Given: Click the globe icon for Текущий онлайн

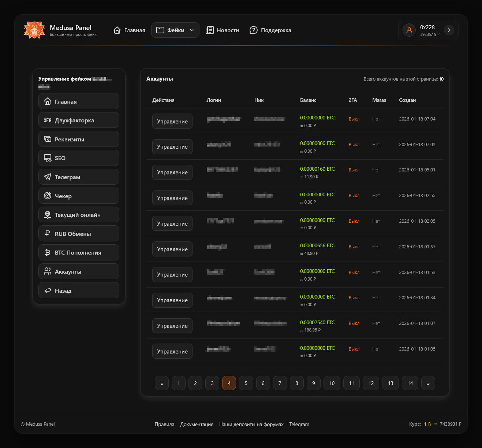Looking at the screenshot, I should 48,215.
